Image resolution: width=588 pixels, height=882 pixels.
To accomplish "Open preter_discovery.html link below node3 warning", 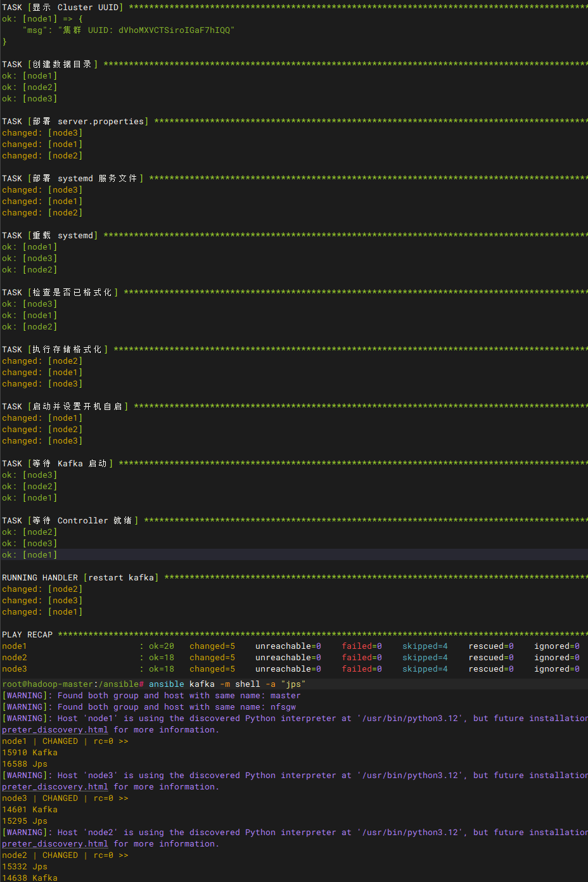I will 55,787.
